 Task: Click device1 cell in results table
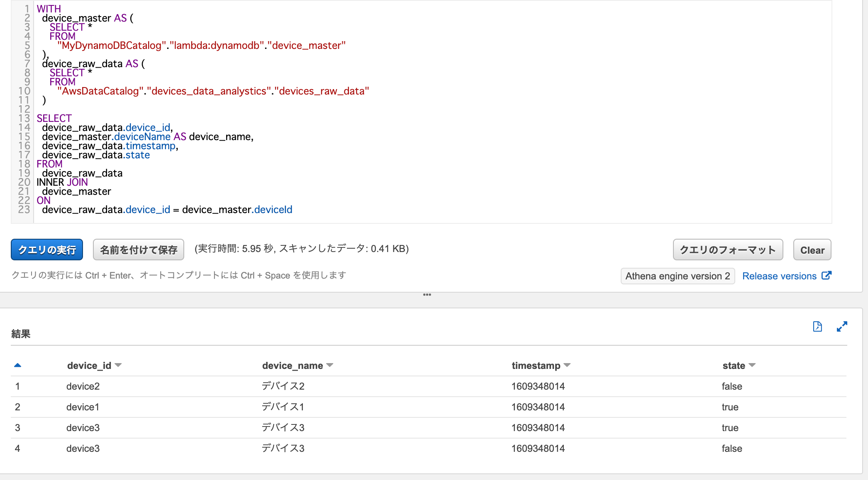pyautogui.click(x=83, y=407)
